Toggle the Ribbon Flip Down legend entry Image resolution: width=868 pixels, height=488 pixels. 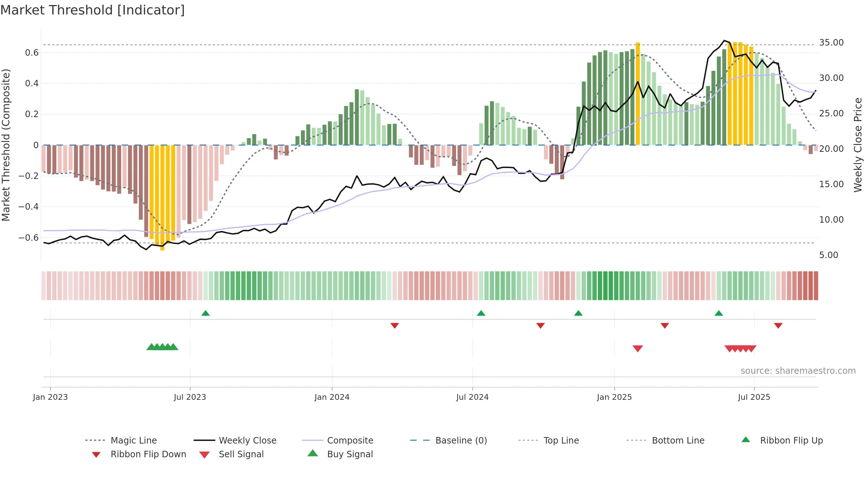pyautogui.click(x=139, y=454)
